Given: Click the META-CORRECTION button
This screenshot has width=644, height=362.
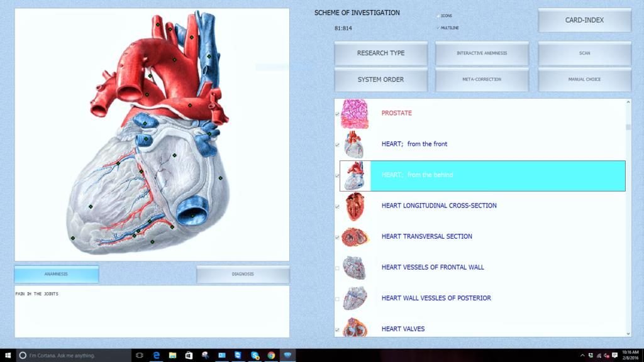Looking at the screenshot, I should [x=482, y=80].
